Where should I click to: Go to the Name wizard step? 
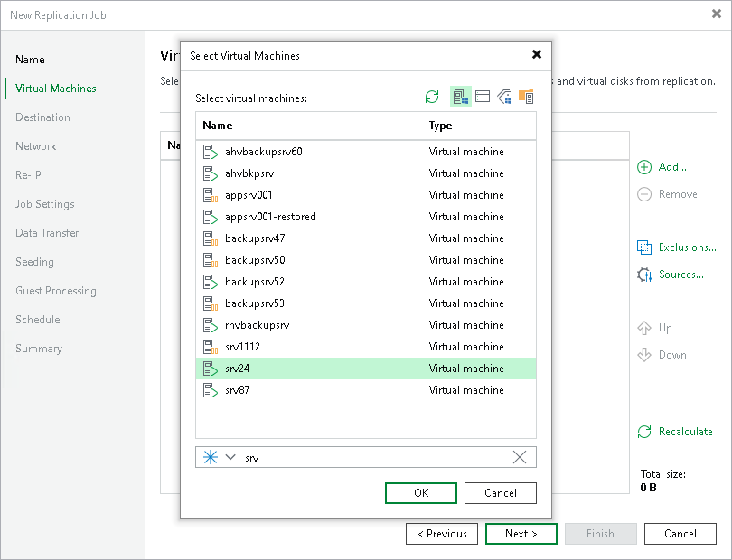pos(30,60)
